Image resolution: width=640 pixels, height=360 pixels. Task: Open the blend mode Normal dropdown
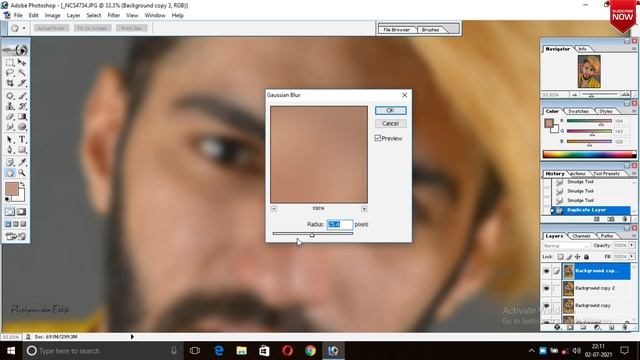click(567, 246)
